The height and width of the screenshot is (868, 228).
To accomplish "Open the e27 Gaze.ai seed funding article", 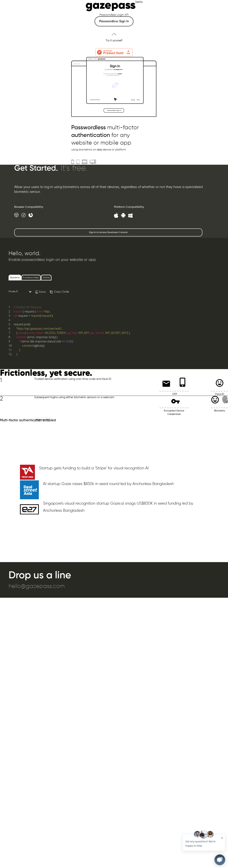I will pos(118,507).
